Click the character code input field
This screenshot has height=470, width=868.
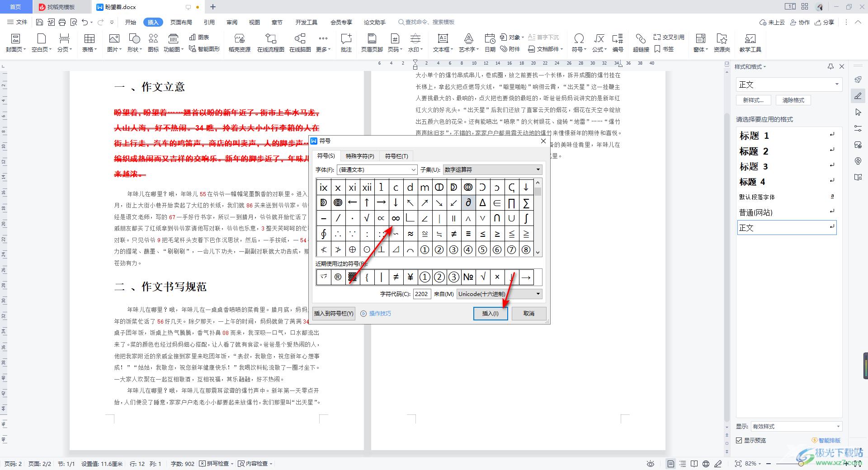(x=422, y=294)
